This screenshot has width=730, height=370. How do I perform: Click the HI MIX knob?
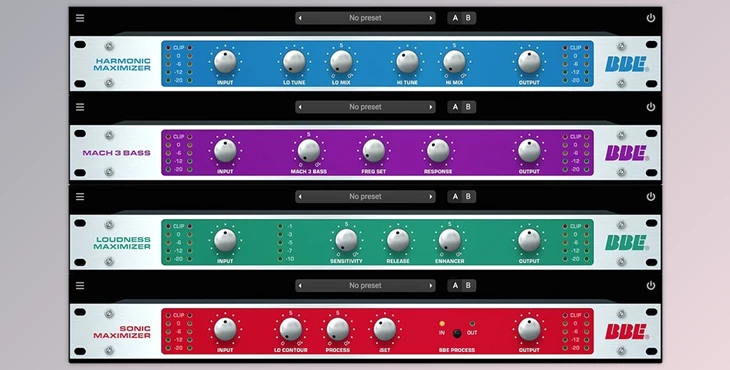coord(454,62)
